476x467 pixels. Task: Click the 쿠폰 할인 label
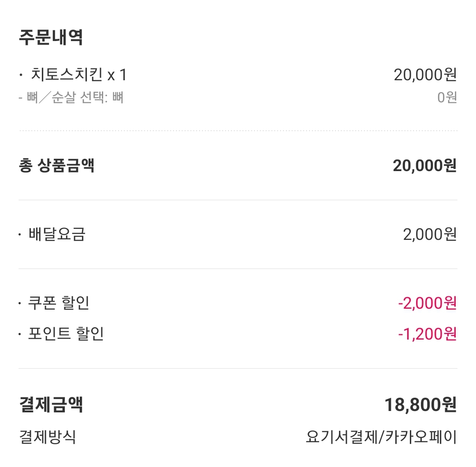pos(59,303)
